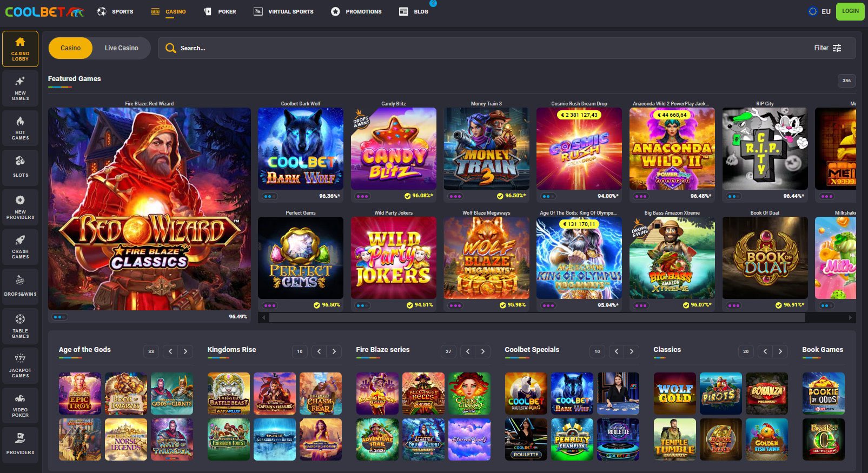Open the Epic Troy game thumbnail
This screenshot has height=473, width=868.
point(80,394)
